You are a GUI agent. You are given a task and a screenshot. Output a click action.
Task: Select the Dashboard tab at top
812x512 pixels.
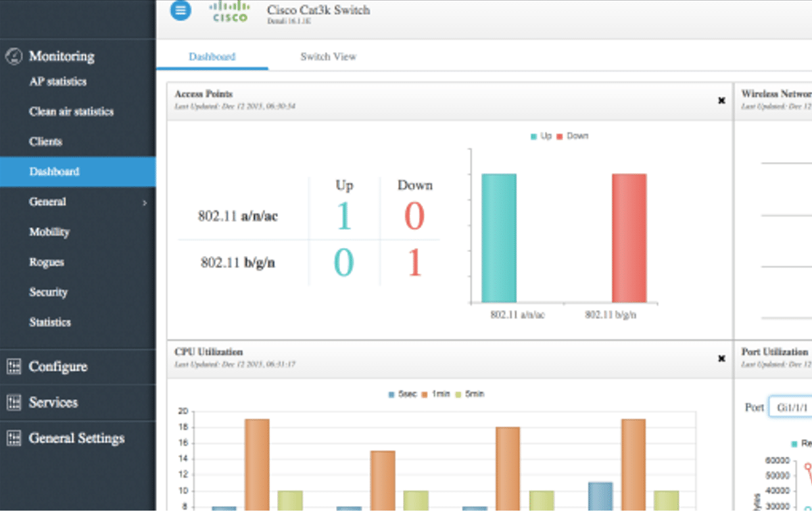pyautogui.click(x=212, y=57)
